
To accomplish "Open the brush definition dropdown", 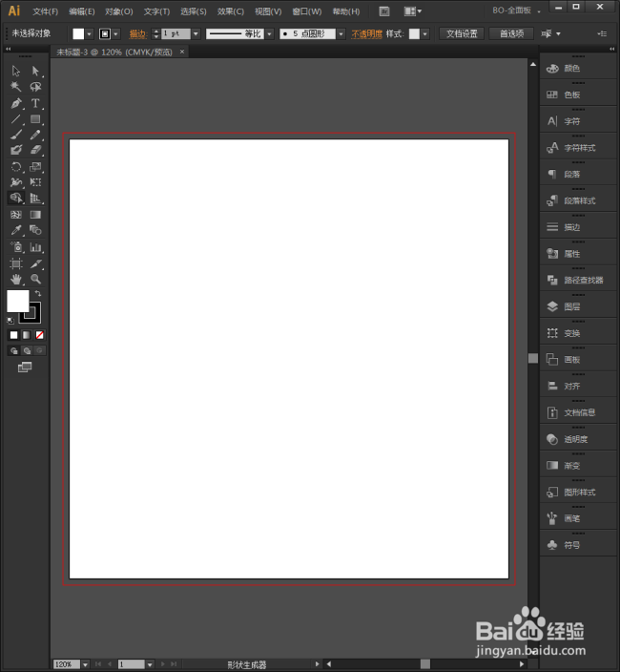I will coord(341,33).
